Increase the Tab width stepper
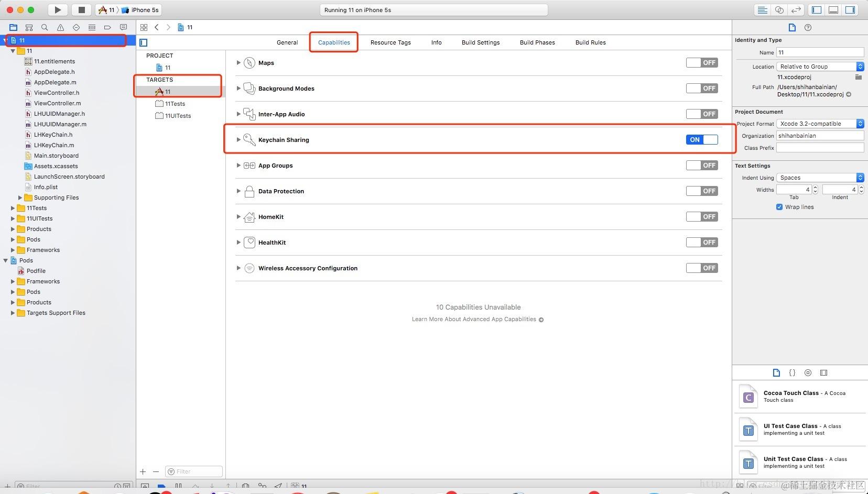This screenshot has width=868, height=494. pyautogui.click(x=815, y=188)
